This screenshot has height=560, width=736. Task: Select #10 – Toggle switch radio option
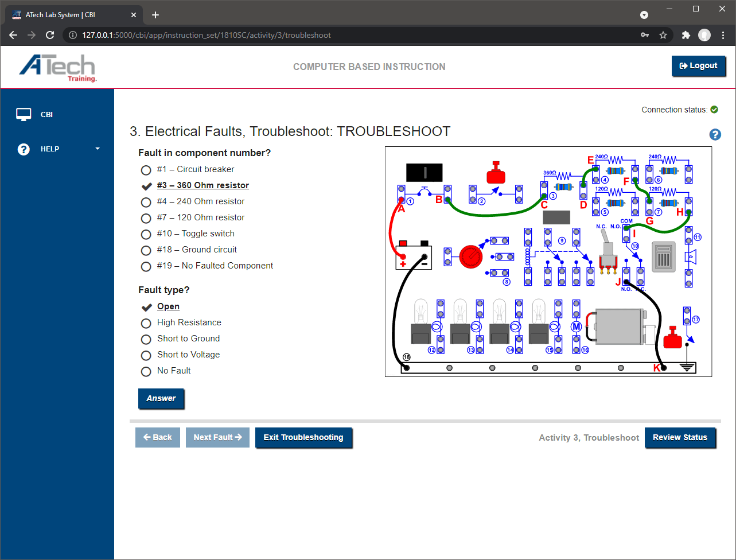(146, 234)
